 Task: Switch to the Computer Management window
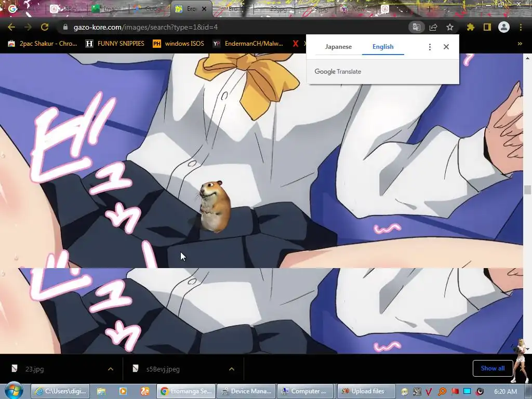point(305,391)
